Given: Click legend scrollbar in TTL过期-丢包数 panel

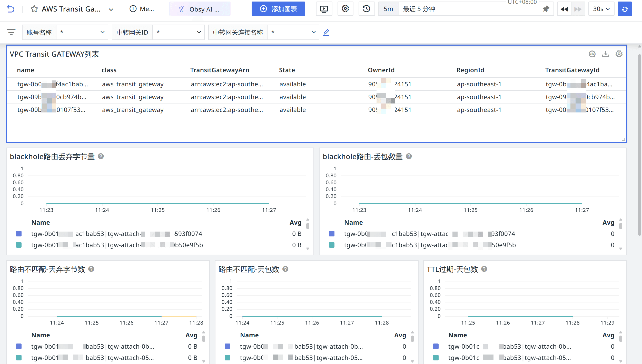Looking at the screenshot, I should 621,339.
